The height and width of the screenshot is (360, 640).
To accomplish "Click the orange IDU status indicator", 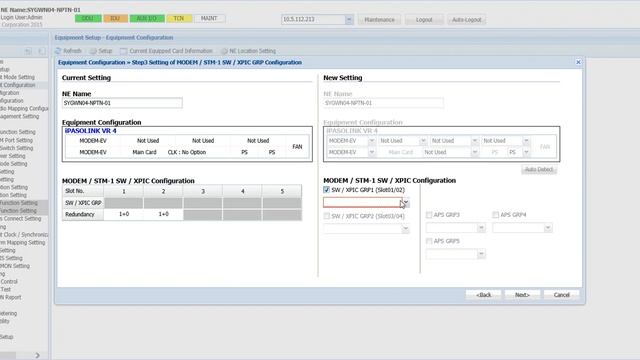I will (115, 18).
